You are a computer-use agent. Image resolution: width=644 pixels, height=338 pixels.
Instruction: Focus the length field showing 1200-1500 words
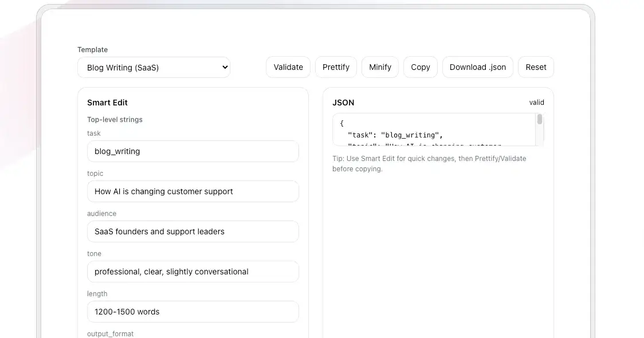click(x=193, y=312)
